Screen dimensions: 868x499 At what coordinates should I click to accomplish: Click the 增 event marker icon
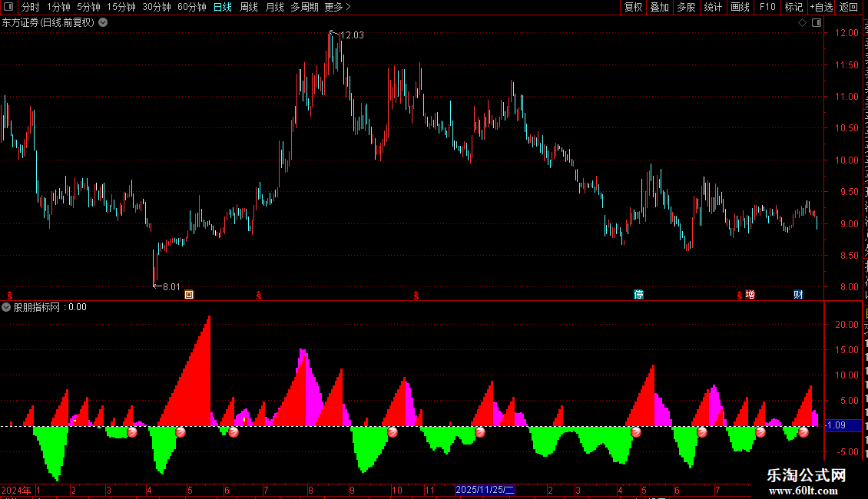coord(750,294)
